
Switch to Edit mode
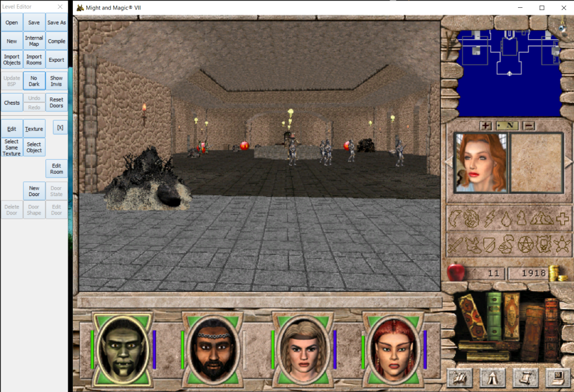coord(12,129)
